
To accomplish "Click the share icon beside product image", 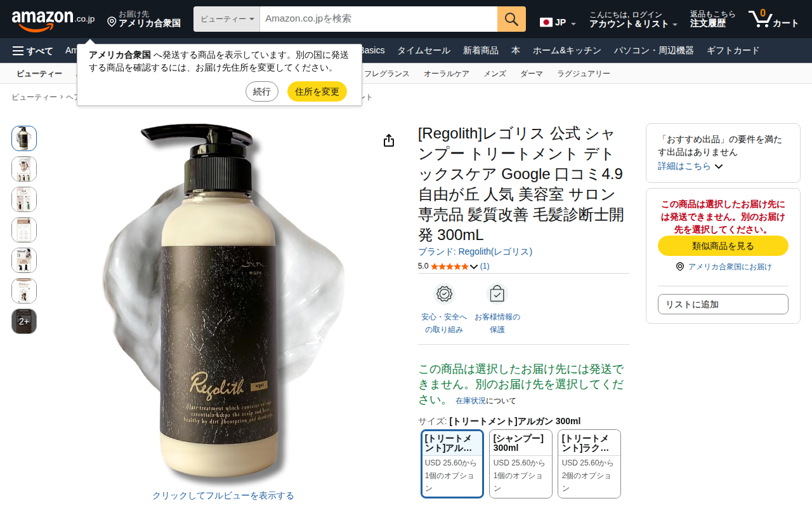I will tap(389, 140).
